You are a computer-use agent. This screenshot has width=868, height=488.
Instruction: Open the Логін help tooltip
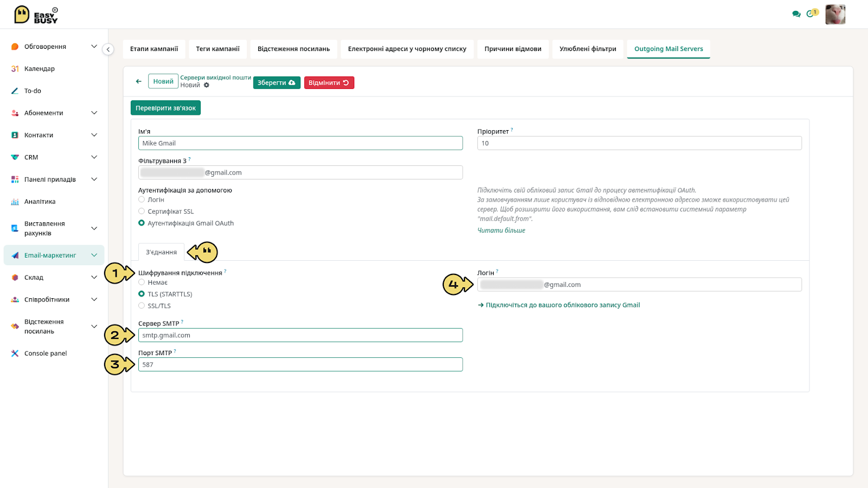click(x=497, y=271)
